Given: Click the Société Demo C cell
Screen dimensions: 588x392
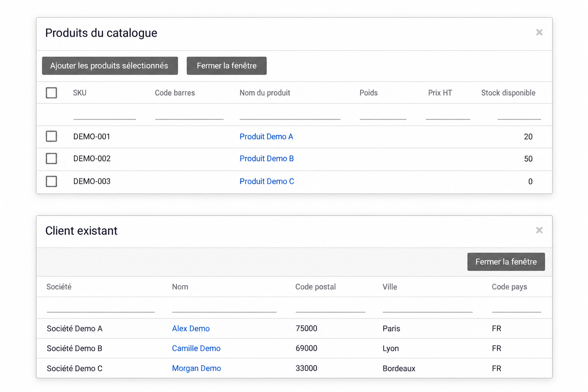Looking at the screenshot, I should point(75,368).
